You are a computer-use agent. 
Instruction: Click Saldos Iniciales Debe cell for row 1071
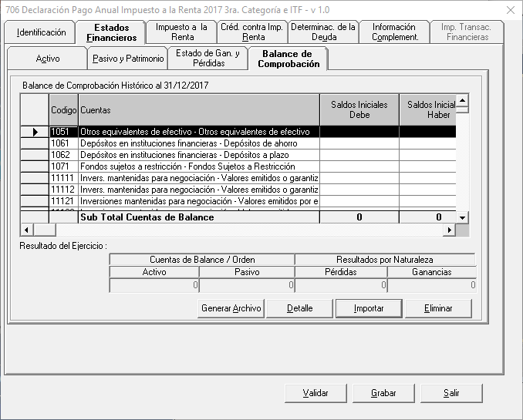click(359, 166)
